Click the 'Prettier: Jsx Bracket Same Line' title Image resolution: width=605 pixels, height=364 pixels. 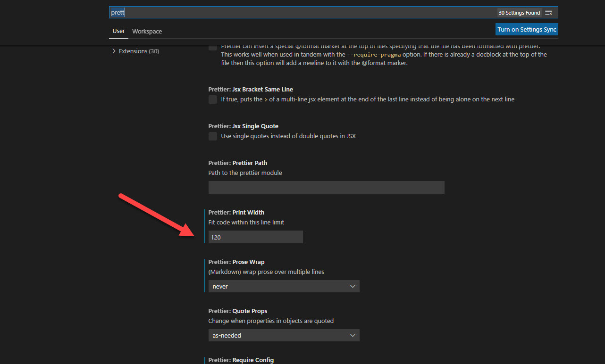[251, 89]
